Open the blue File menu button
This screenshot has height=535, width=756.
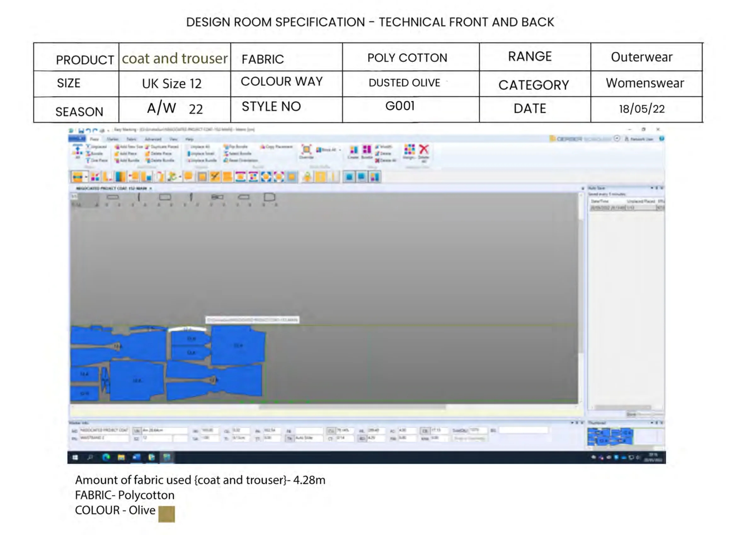[77, 139]
